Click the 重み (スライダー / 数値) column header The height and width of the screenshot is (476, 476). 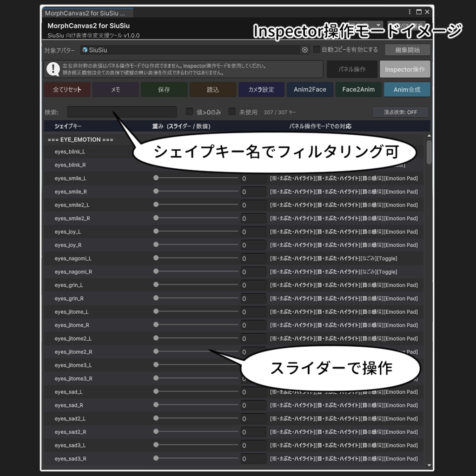(181, 126)
